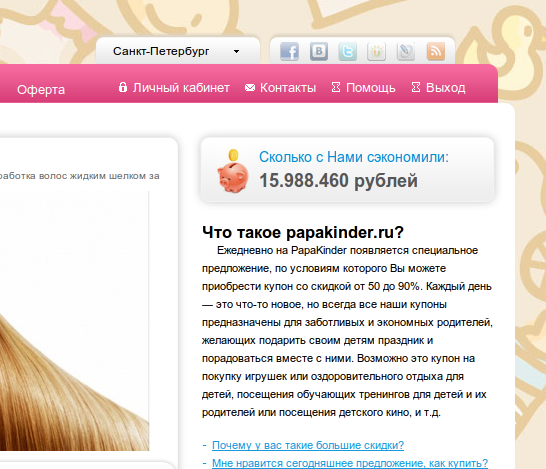
Task: Click the envelope icon beside Контакты
Action: (x=250, y=88)
